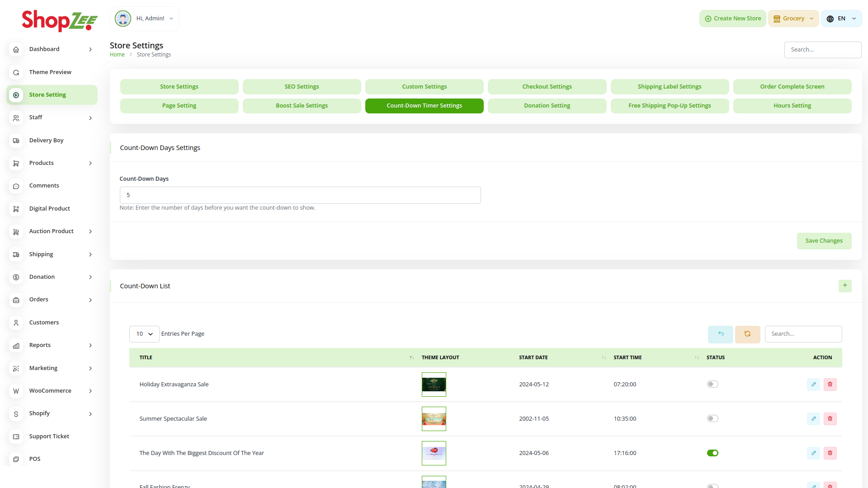The width and height of the screenshot is (868, 488).
Task: Click the Save Changes button
Action: (824, 241)
